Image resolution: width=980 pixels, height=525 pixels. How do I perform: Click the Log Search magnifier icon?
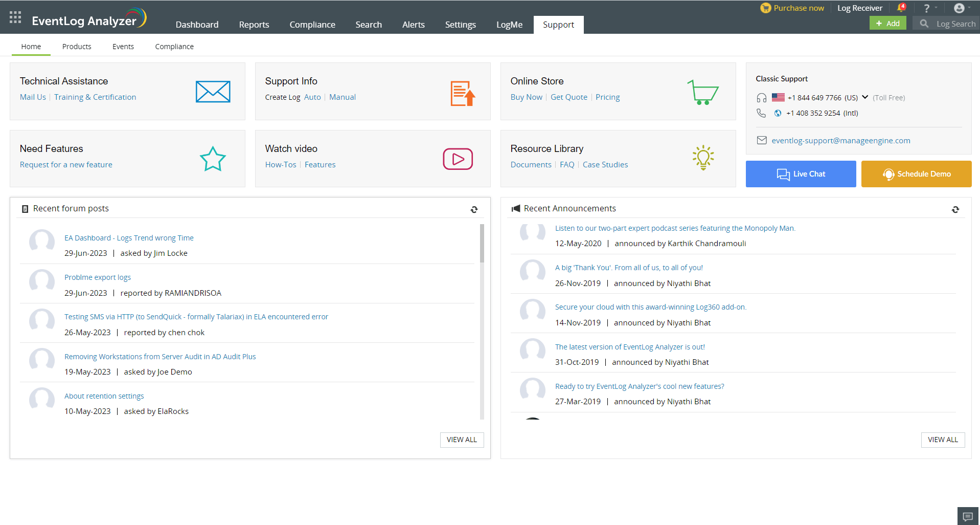click(x=923, y=24)
